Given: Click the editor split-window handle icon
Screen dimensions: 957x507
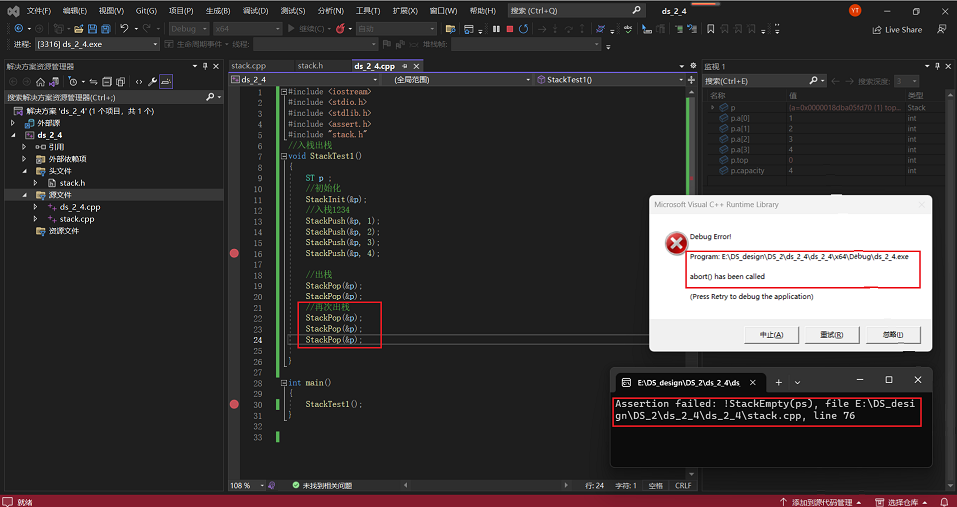Looking at the screenshot, I should (x=691, y=79).
